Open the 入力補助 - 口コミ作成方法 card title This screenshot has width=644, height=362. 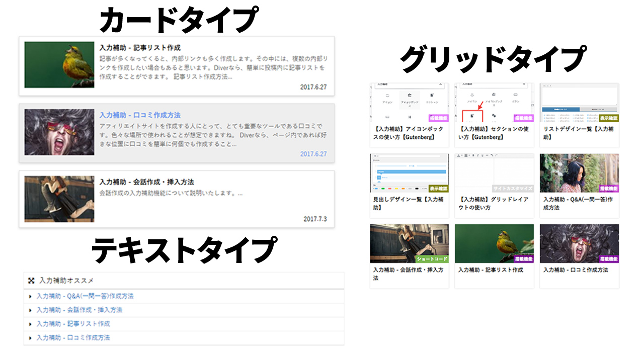(x=140, y=115)
